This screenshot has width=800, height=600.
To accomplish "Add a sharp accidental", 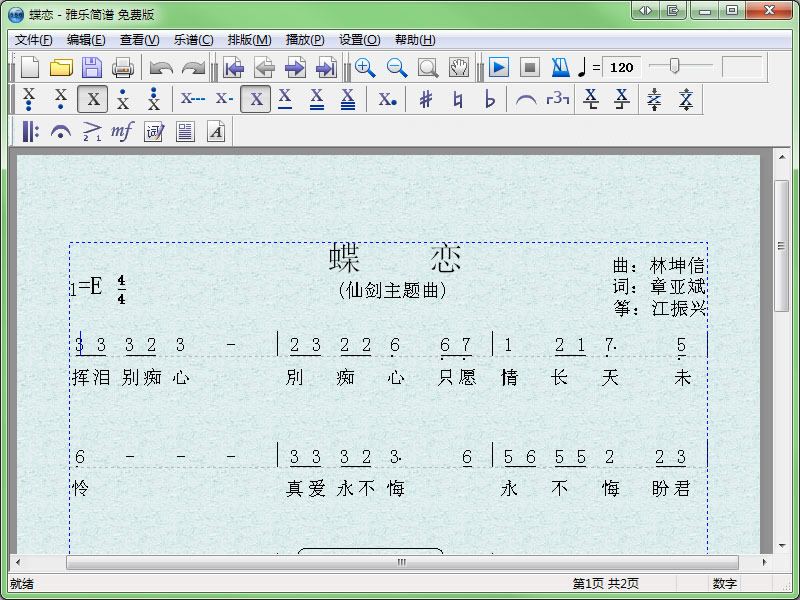I will pos(426,99).
